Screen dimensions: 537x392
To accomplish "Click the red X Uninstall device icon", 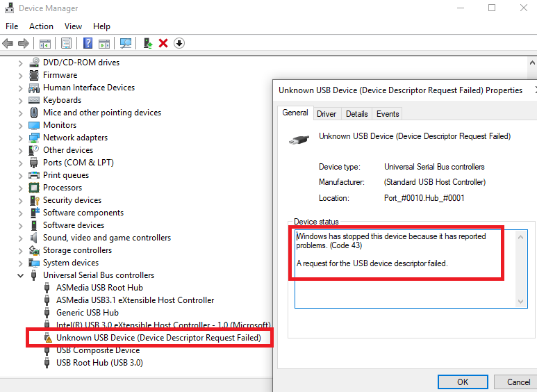I will click(x=163, y=43).
